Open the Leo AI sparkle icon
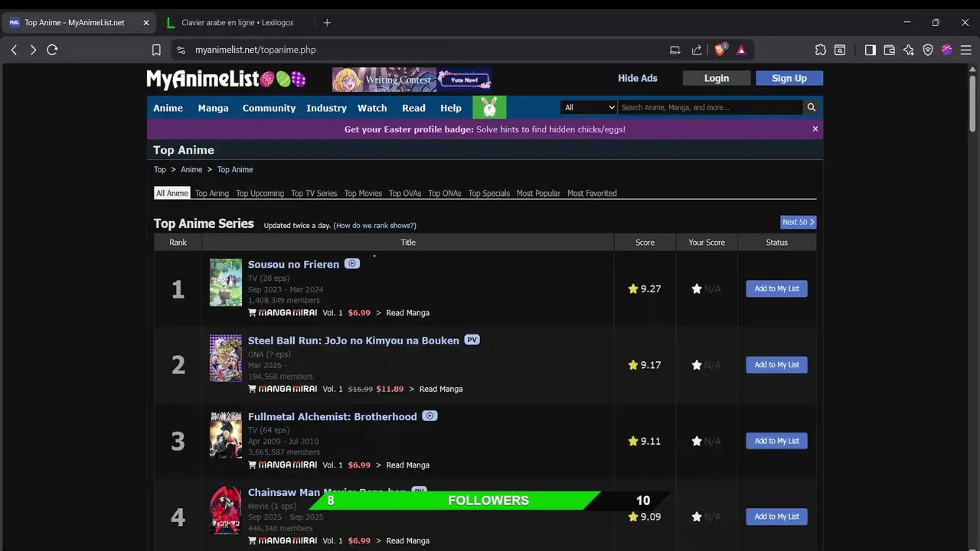 pos(909,50)
